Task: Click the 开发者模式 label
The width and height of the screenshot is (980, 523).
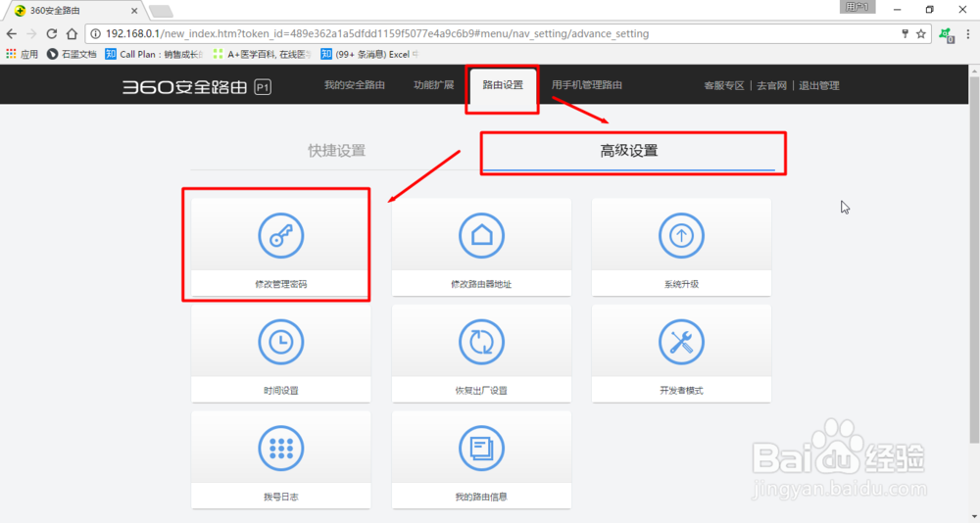Action: pos(681,391)
